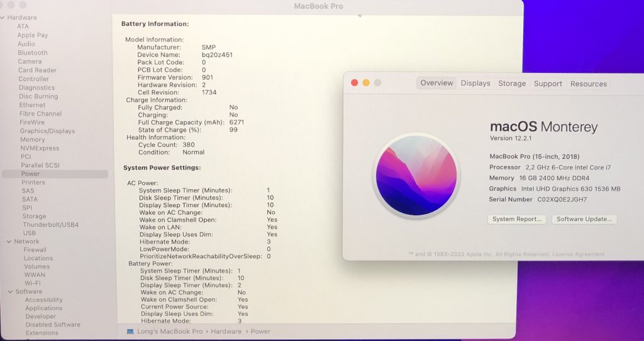Collapse the Hardware section in sidebar

click(3, 18)
